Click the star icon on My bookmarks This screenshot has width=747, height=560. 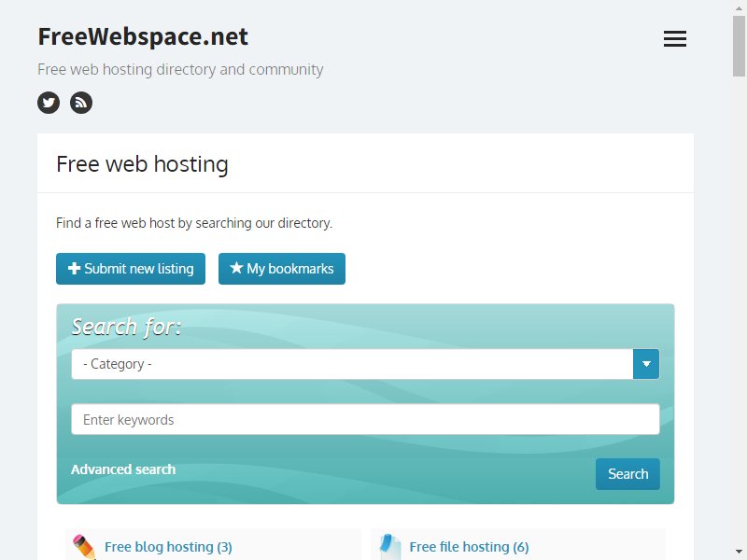pos(236,268)
